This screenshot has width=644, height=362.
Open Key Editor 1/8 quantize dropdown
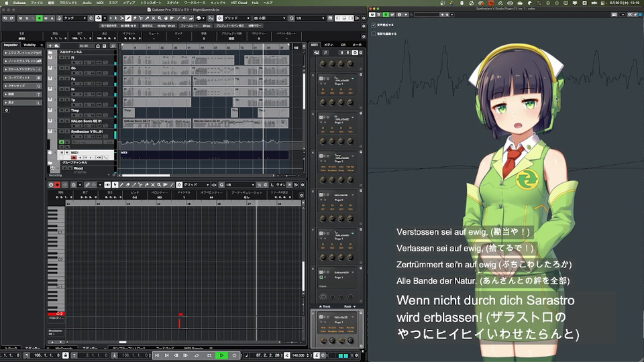240,185
